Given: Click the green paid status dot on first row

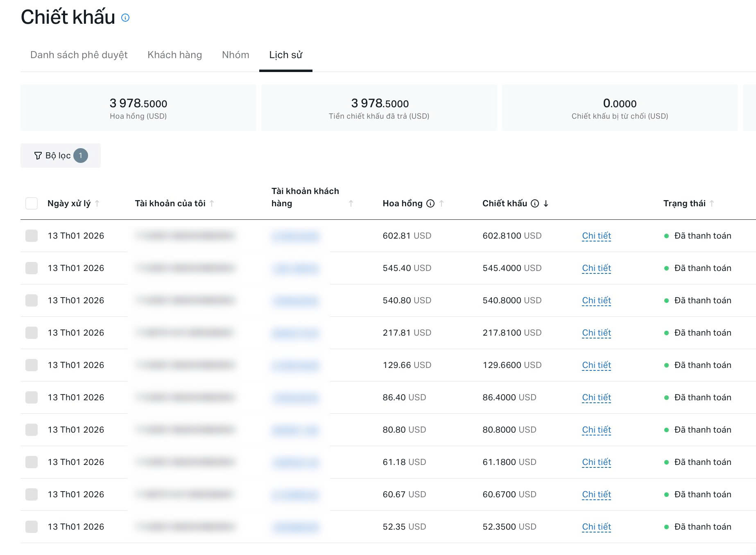Looking at the screenshot, I should 667,236.
